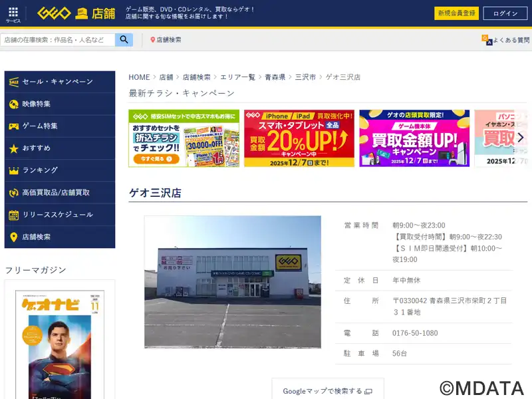Open the ゲオナビ free magazine cover

(x=60, y=344)
